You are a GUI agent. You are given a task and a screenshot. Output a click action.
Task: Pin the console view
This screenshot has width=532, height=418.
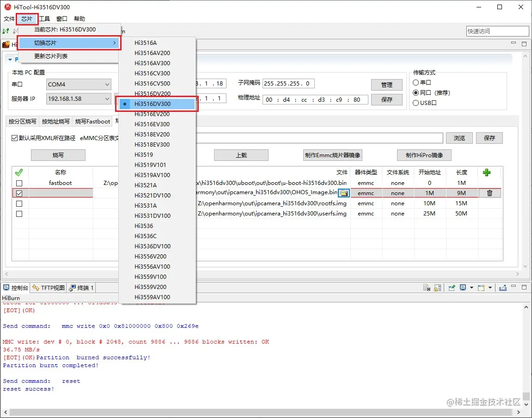452,288
